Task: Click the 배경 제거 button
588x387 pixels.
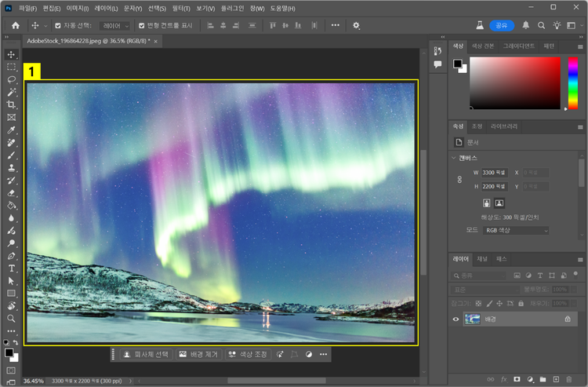Action: (199, 355)
